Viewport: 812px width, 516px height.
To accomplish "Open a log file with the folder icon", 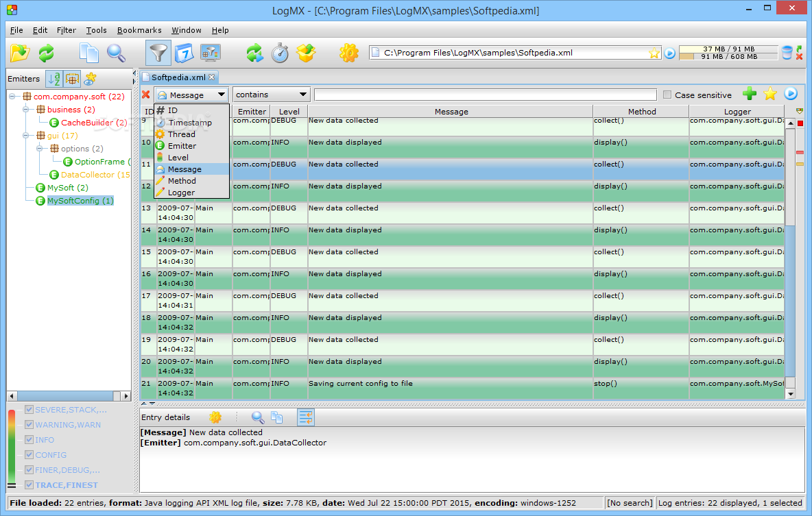I will click(x=20, y=53).
